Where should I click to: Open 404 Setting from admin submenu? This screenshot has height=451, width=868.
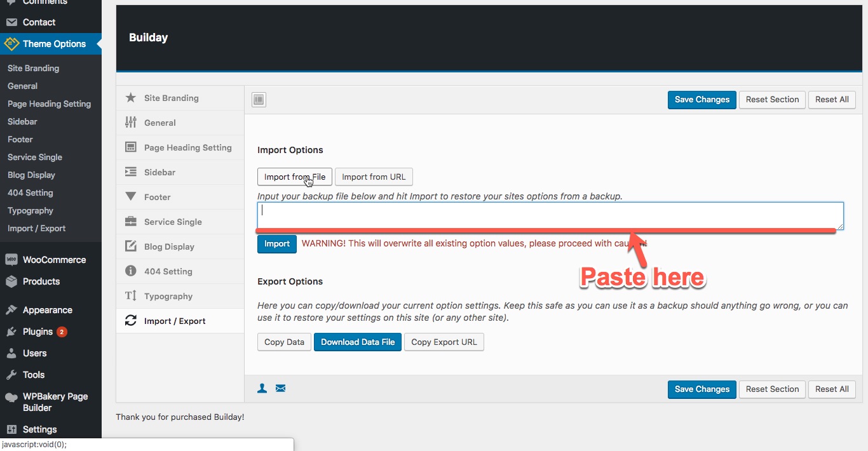pos(30,192)
